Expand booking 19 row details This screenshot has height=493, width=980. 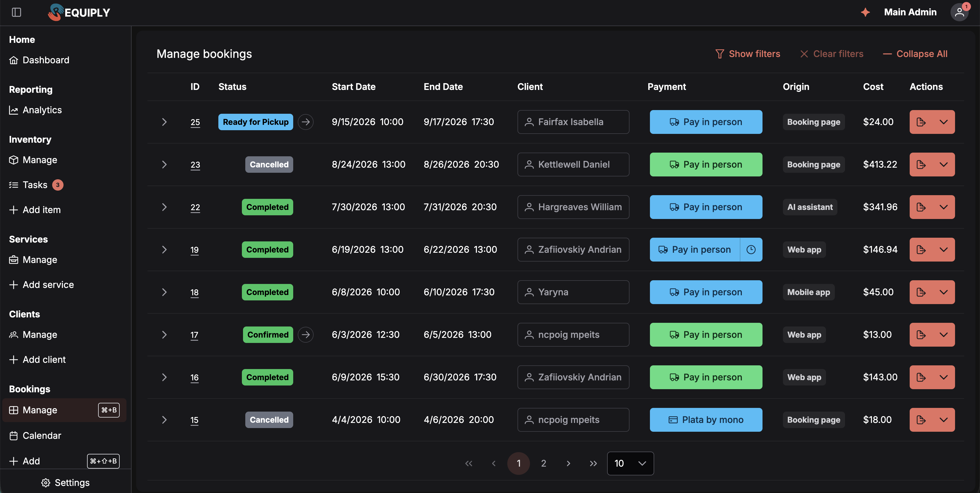[164, 250]
